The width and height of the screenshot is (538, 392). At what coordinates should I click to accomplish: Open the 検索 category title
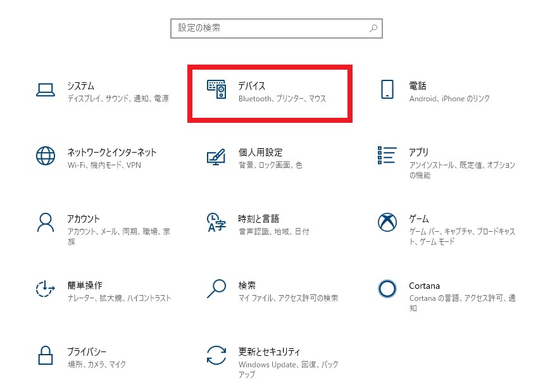pyautogui.click(x=247, y=285)
